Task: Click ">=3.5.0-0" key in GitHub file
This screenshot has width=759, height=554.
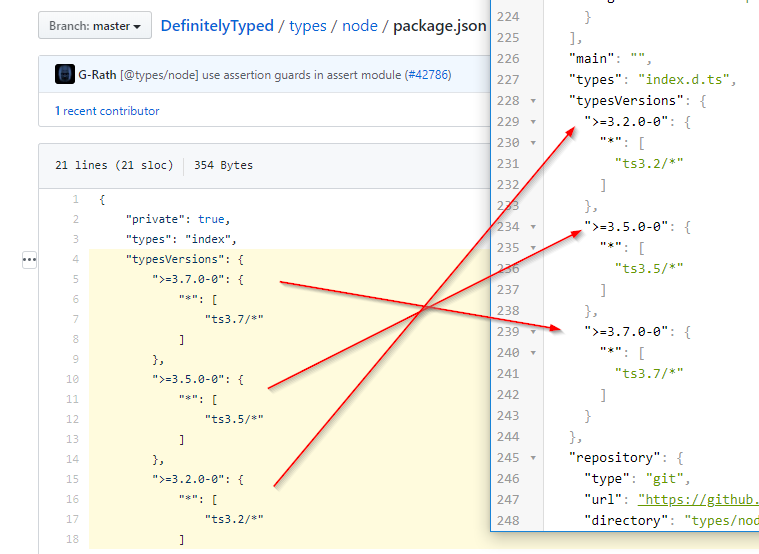Action: pyautogui.click(x=191, y=379)
